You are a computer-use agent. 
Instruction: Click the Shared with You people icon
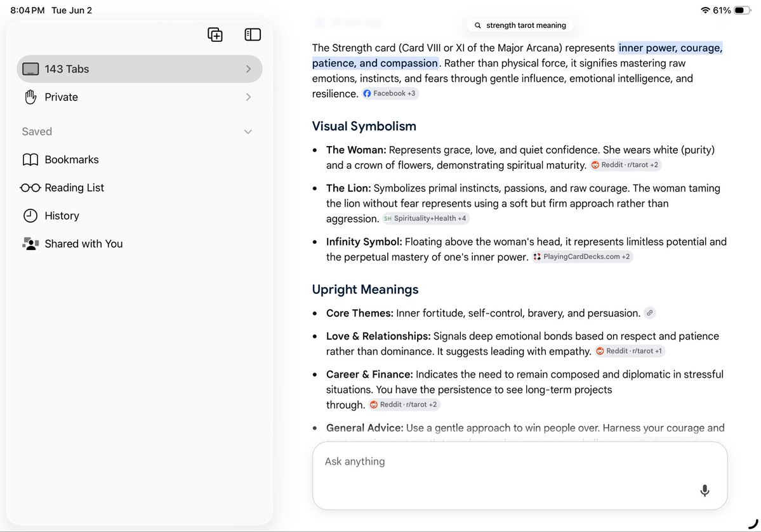[x=30, y=244]
